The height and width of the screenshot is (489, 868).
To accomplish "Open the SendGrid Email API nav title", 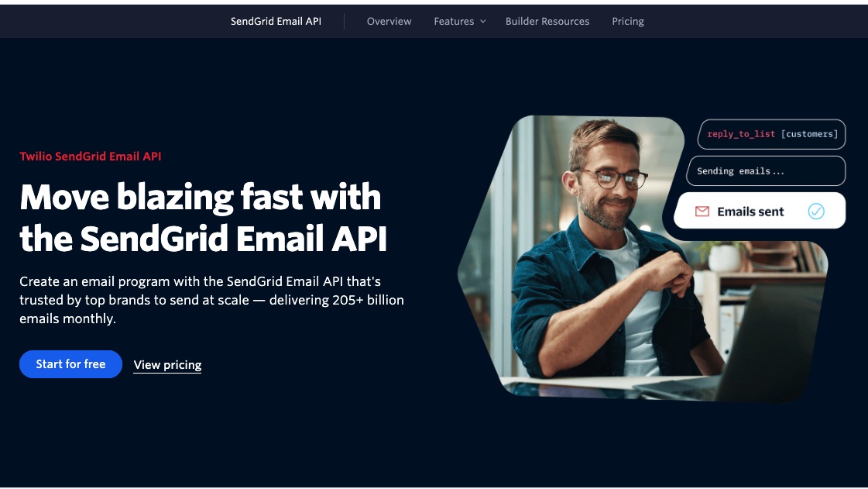I will (x=276, y=21).
